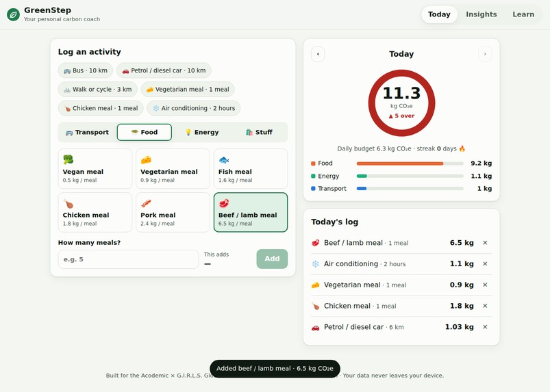550x392 pixels.
Task: Switch to the Today tab
Action: point(439,14)
